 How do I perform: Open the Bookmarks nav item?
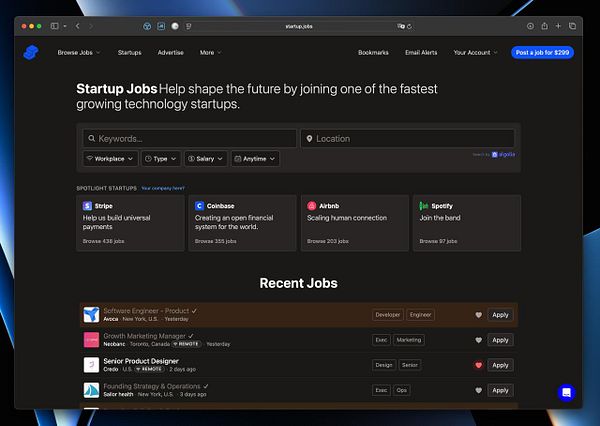click(373, 52)
